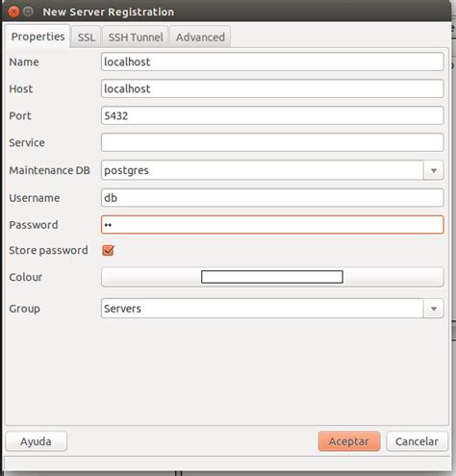Focus the Name input field
The width and height of the screenshot is (456, 476).
click(x=272, y=62)
